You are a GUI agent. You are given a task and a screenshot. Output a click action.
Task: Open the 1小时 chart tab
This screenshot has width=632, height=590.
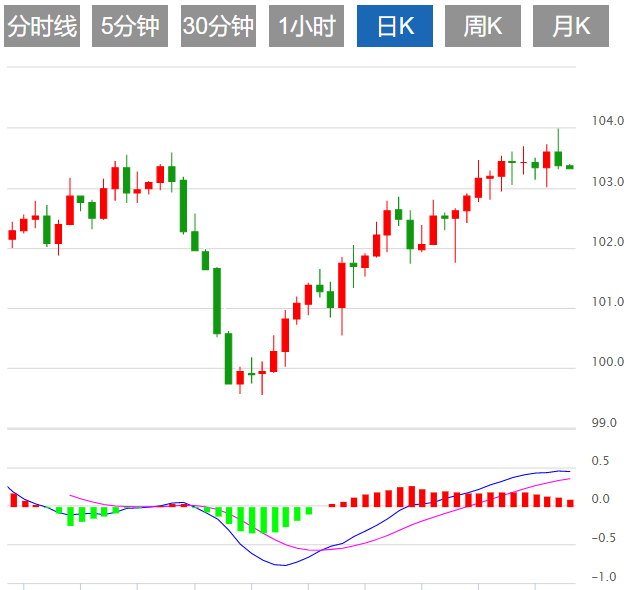[306, 26]
